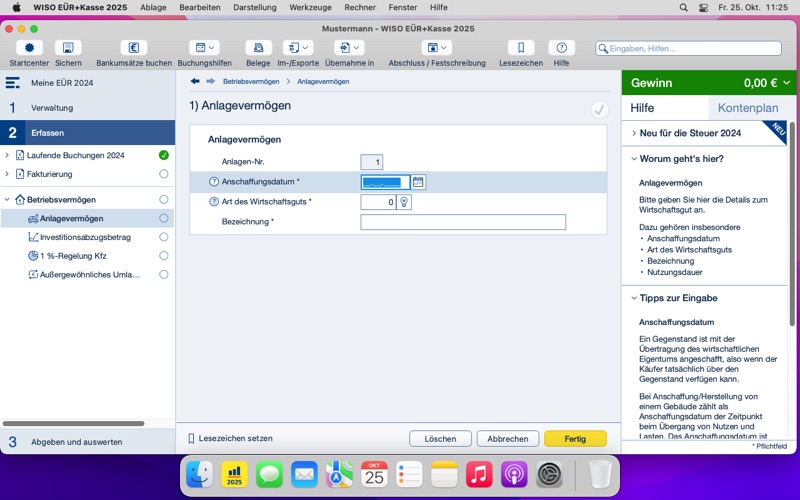This screenshot has height=500, width=800.
Task: Toggle the sidebar hamburger menu icon
Action: click(13, 83)
